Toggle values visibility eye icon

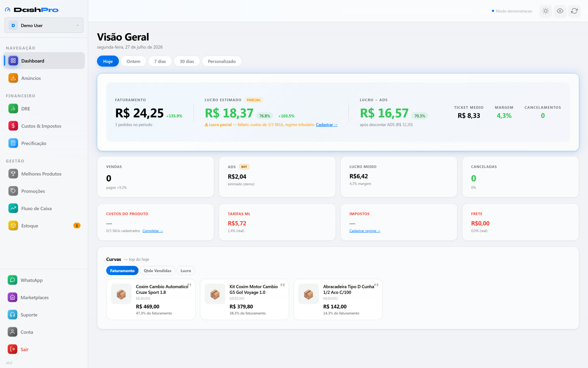point(560,11)
